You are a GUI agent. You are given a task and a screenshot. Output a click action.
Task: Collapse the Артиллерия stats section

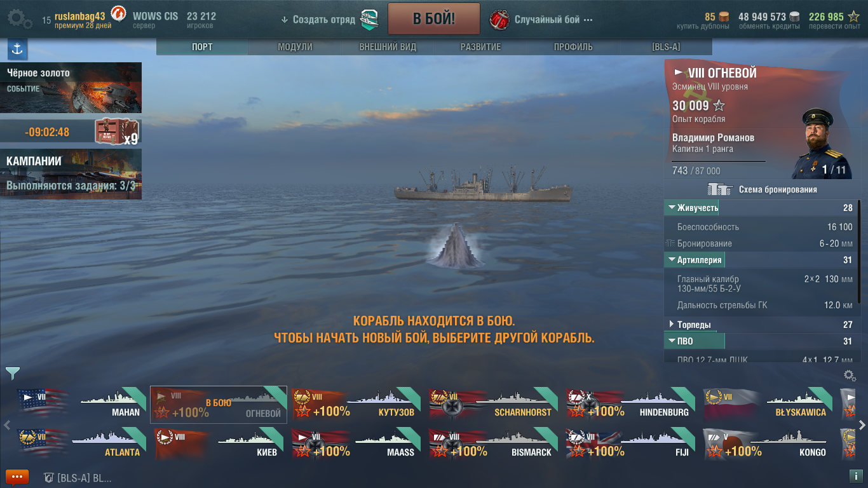point(695,260)
